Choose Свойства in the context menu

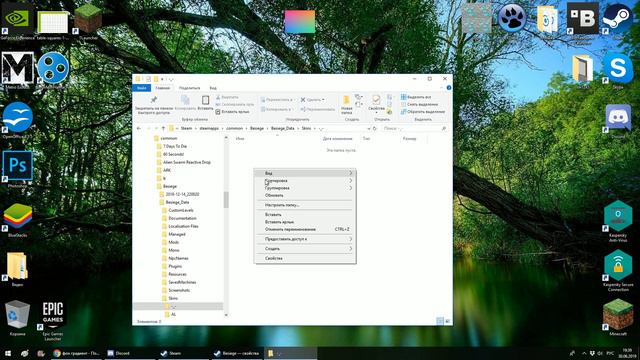[x=305, y=258]
